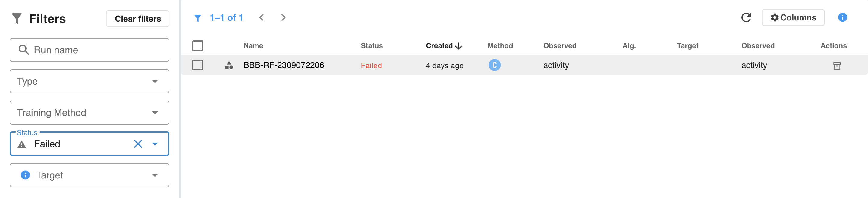Image resolution: width=868 pixels, height=198 pixels.
Task: Check the BBB-RF-2309072206 row checkbox
Action: (x=198, y=65)
